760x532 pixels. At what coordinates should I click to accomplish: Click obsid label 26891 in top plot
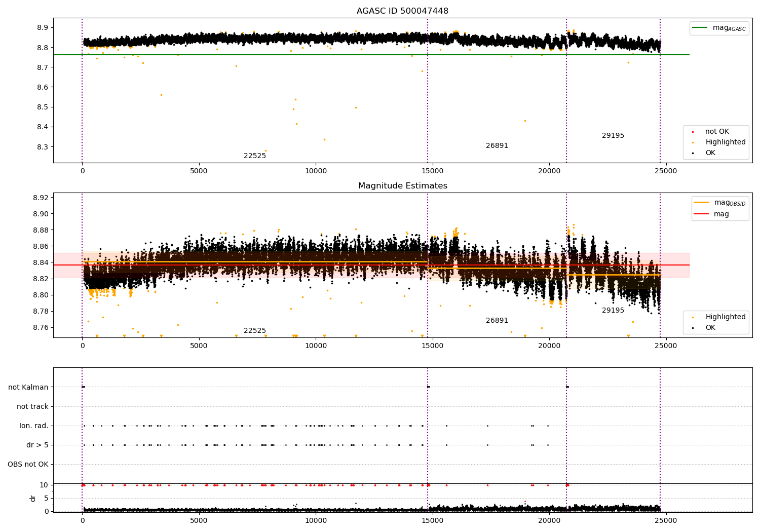pyautogui.click(x=497, y=146)
